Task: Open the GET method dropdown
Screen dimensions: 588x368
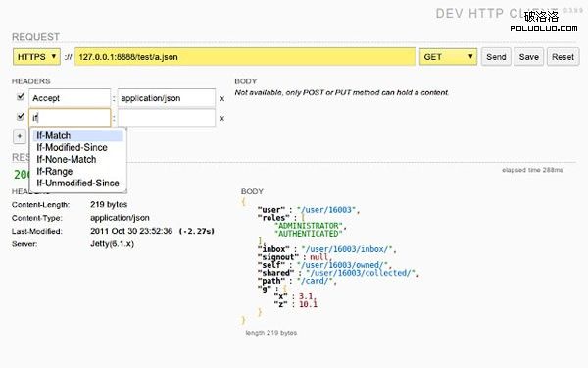Action: 448,57
